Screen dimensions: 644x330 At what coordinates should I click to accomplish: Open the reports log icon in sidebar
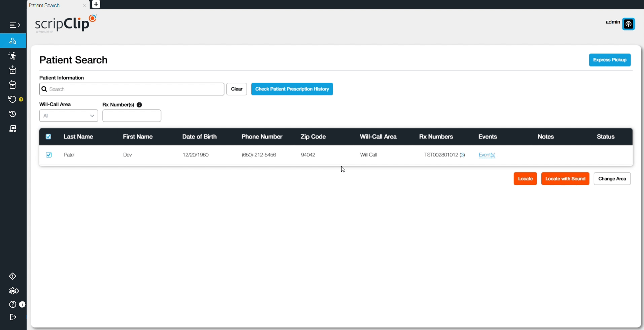click(x=12, y=128)
